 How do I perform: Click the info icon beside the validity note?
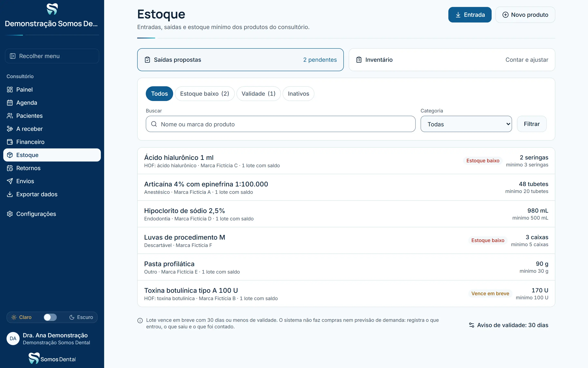click(x=140, y=321)
